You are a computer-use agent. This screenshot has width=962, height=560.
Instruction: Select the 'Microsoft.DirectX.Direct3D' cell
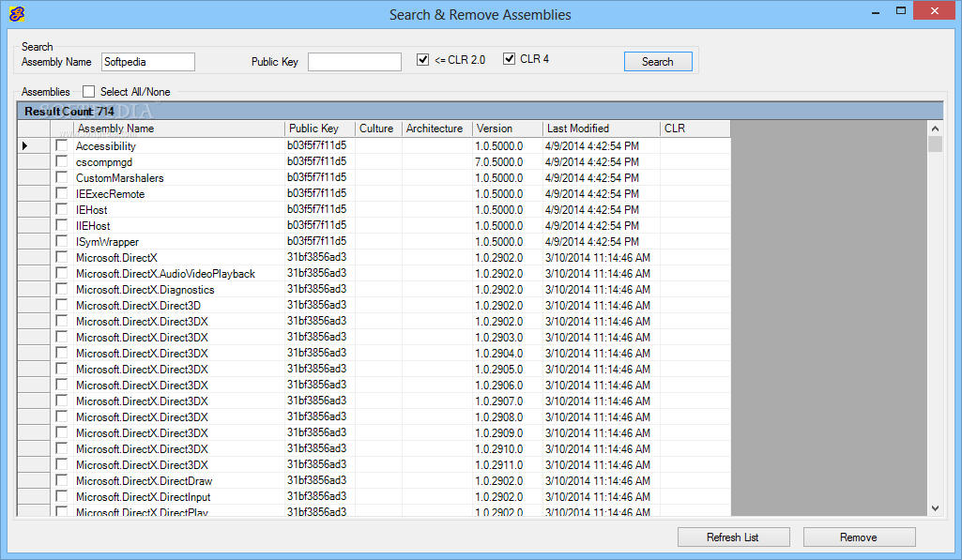tap(179, 306)
